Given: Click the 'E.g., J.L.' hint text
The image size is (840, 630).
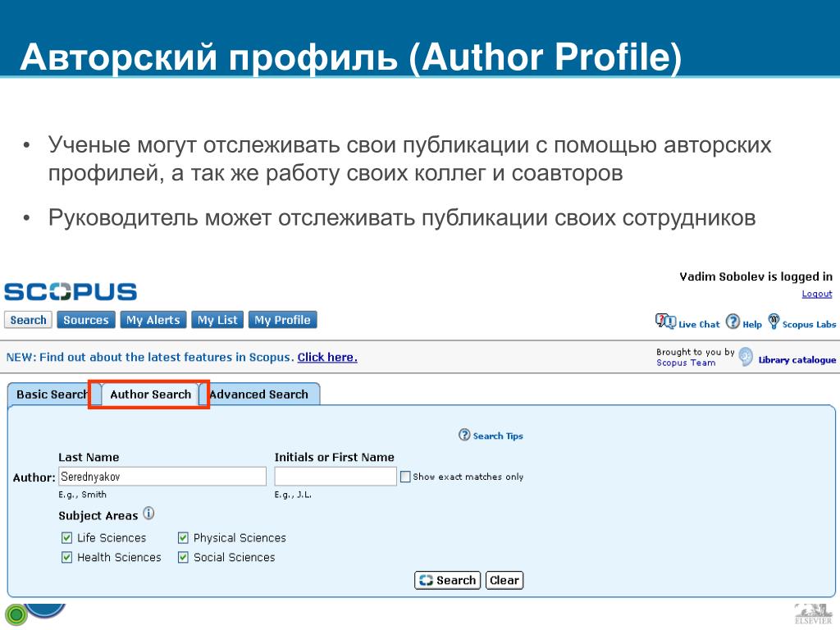Looking at the screenshot, I should pos(293,495).
